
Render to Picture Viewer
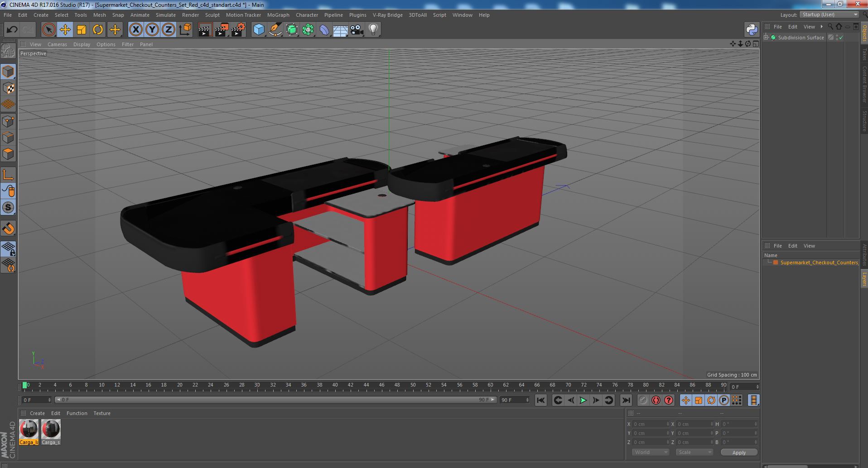click(222, 30)
